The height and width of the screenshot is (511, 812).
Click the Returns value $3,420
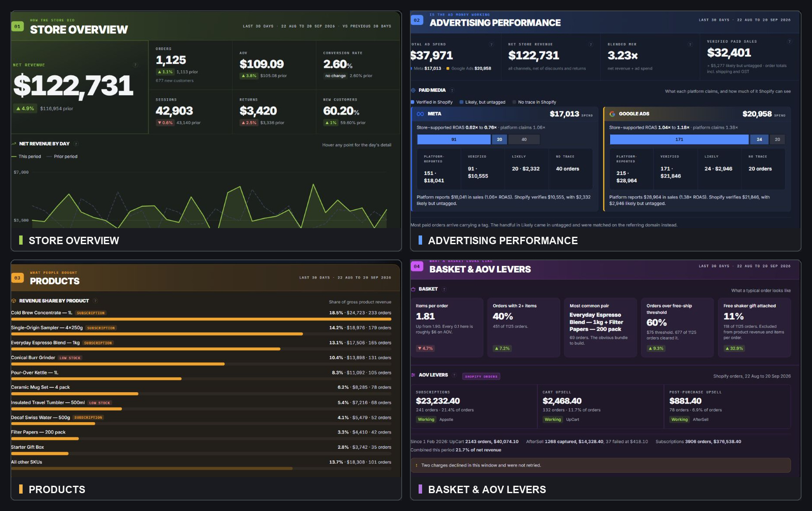[258, 111]
